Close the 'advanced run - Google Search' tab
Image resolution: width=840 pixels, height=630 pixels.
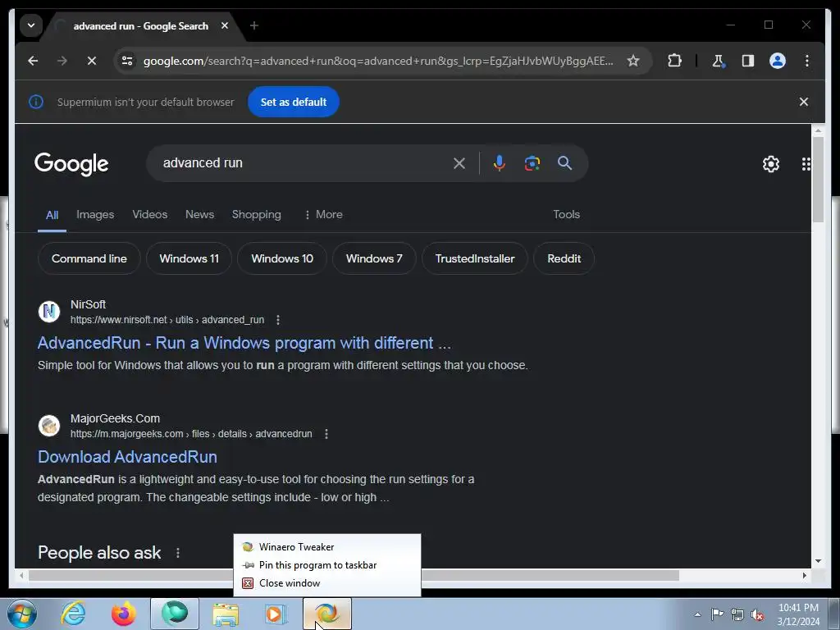[225, 25]
